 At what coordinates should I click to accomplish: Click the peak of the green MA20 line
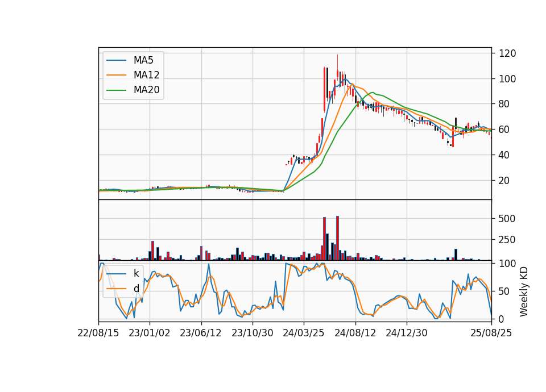pos(373,93)
